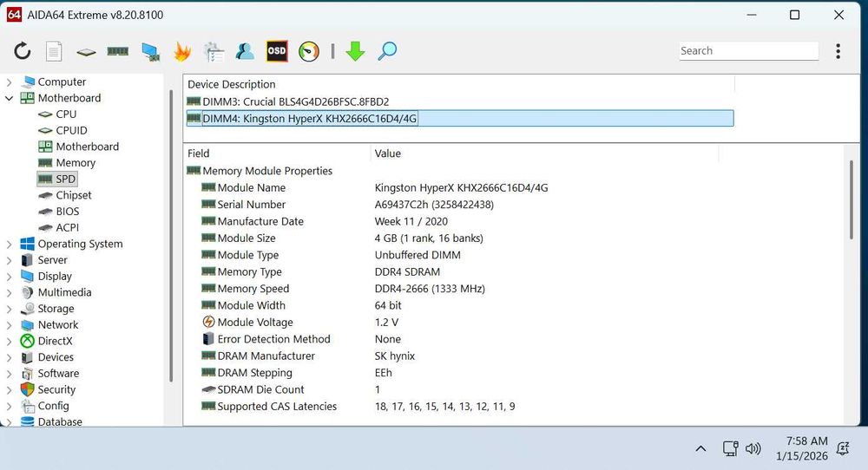Click the Value column header
The image size is (868, 470).
(x=387, y=153)
